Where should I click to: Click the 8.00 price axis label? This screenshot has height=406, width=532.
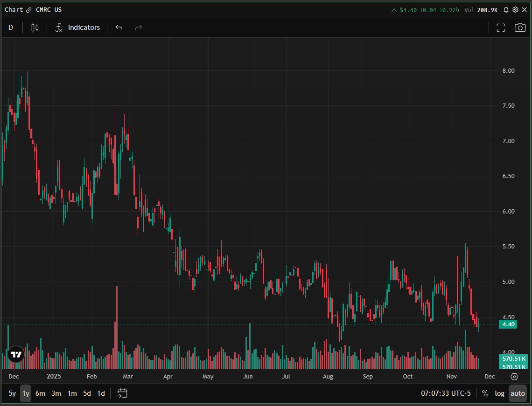click(x=508, y=70)
